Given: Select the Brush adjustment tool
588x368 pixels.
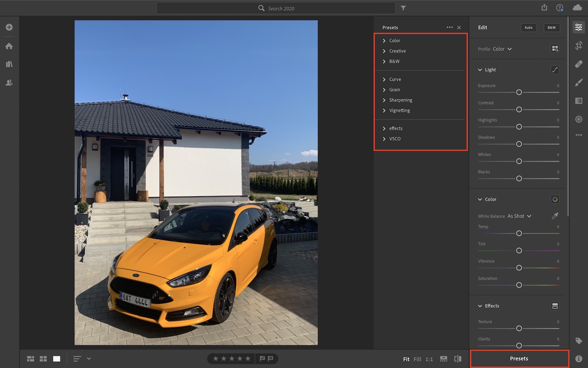Looking at the screenshot, I should pos(578,82).
